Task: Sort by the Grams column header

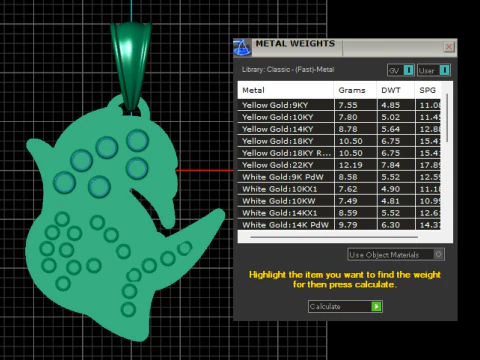Action: click(x=355, y=90)
